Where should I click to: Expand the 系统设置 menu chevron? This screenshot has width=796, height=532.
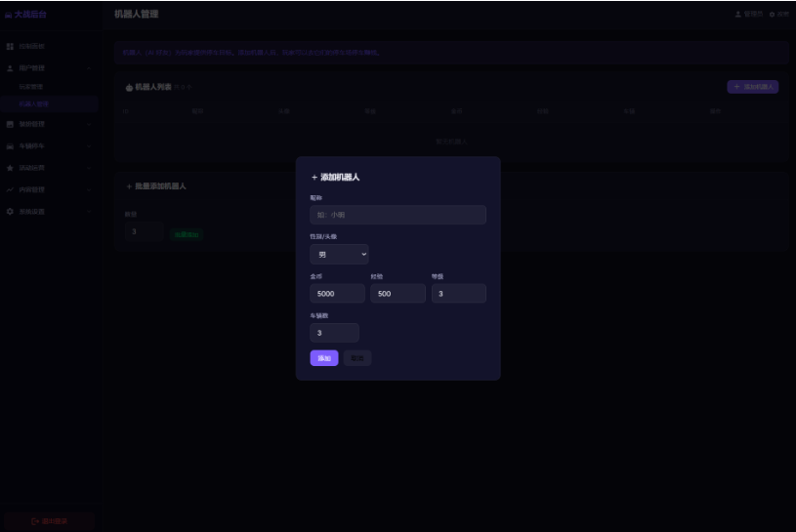(89, 212)
